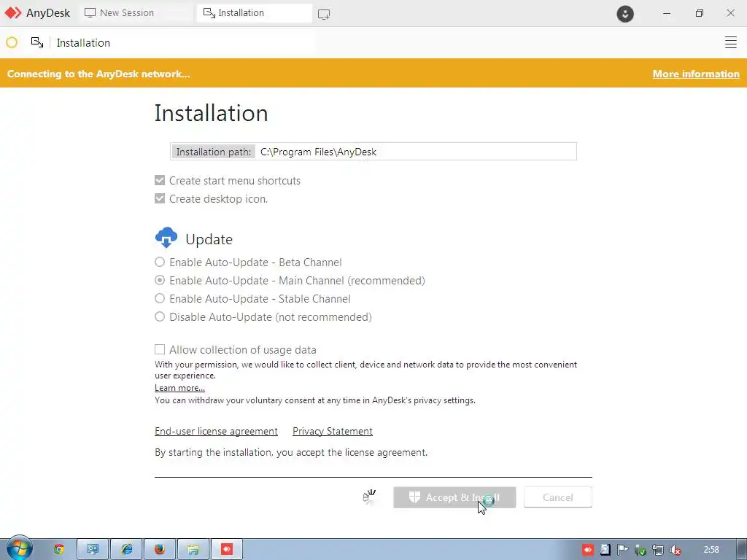
Task: Click the Cancel button
Action: click(558, 497)
